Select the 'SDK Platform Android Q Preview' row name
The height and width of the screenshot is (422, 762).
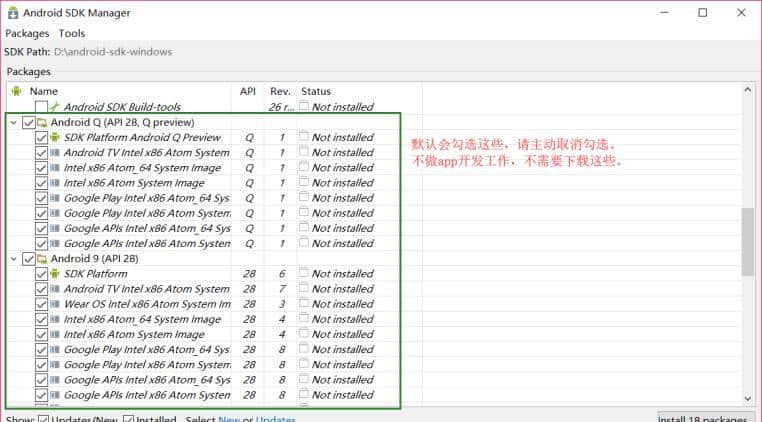click(x=142, y=138)
